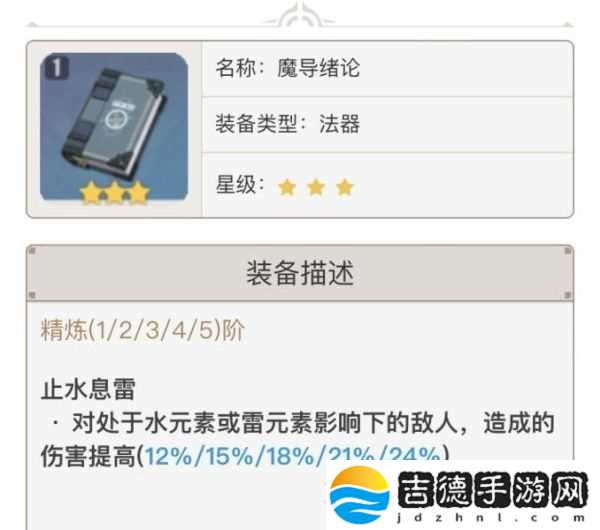Image resolution: width=600 pixels, height=530 pixels.
Task: Click the three stars under the book icon
Action: click(x=114, y=193)
